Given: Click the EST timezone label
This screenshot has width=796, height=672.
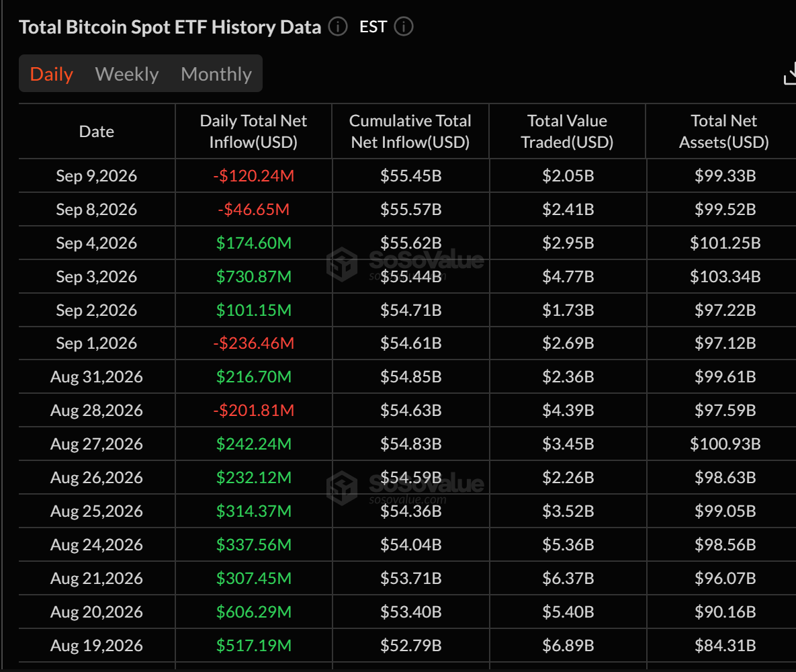Looking at the screenshot, I should 373,26.
